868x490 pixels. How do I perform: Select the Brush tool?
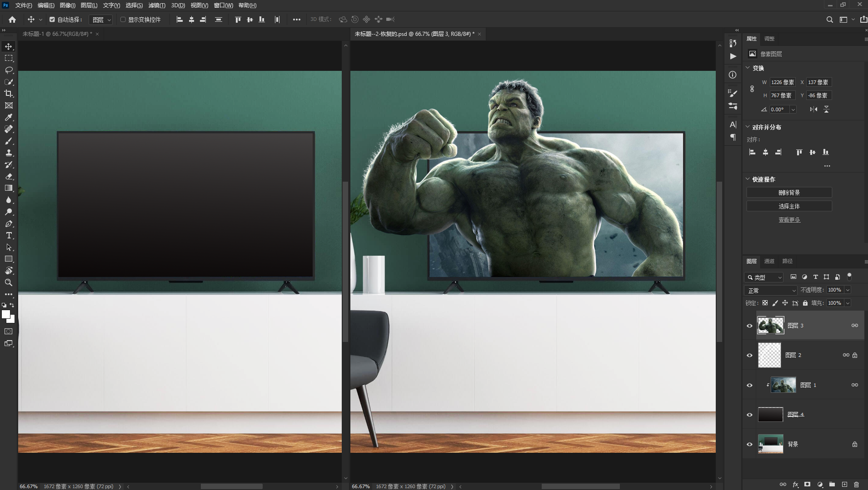point(9,141)
